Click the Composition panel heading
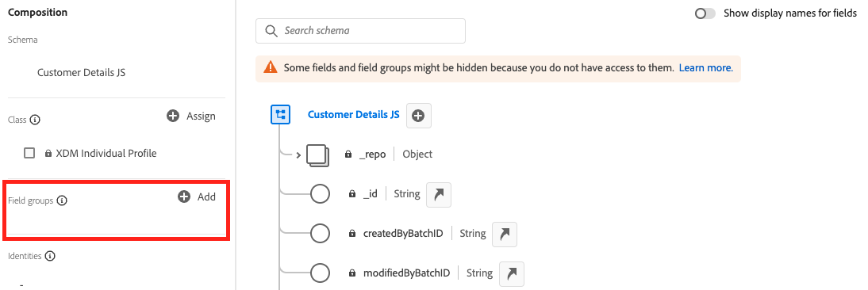This screenshot has height=290, width=868. click(x=37, y=12)
